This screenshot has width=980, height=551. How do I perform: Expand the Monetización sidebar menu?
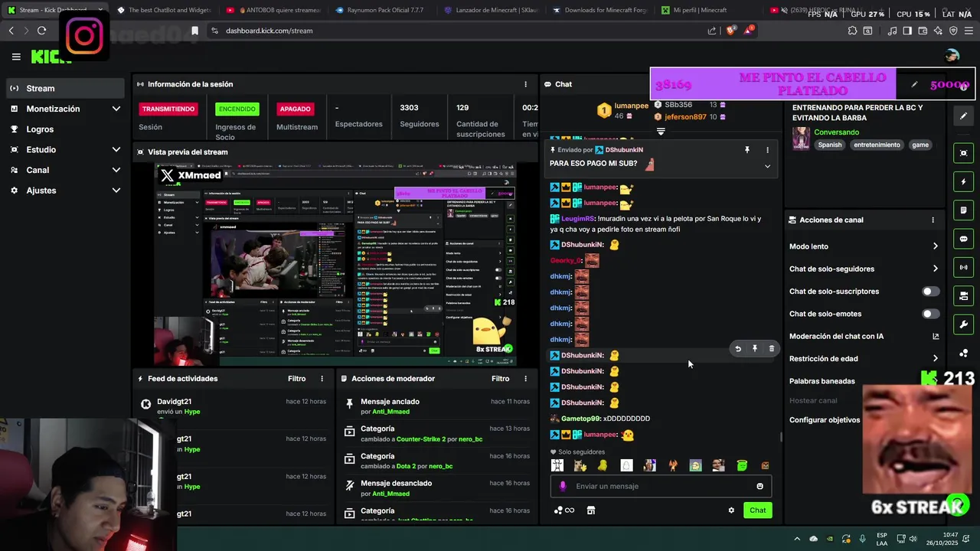[64, 109]
